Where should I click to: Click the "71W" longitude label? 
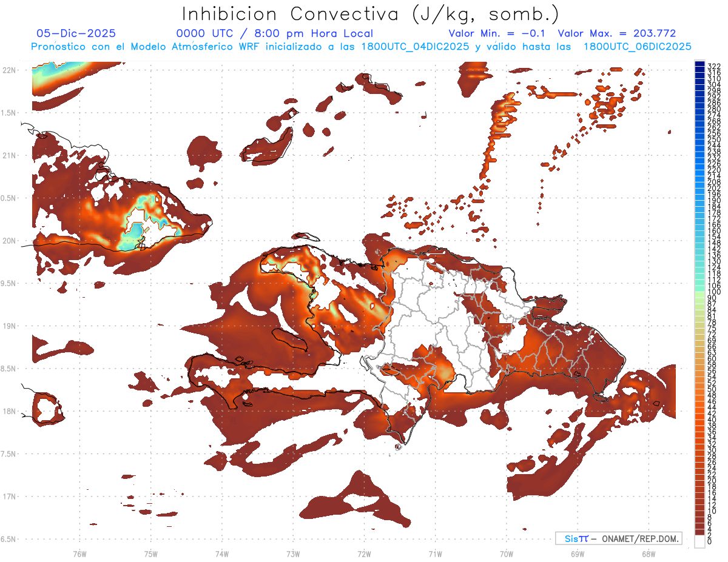coord(435,554)
